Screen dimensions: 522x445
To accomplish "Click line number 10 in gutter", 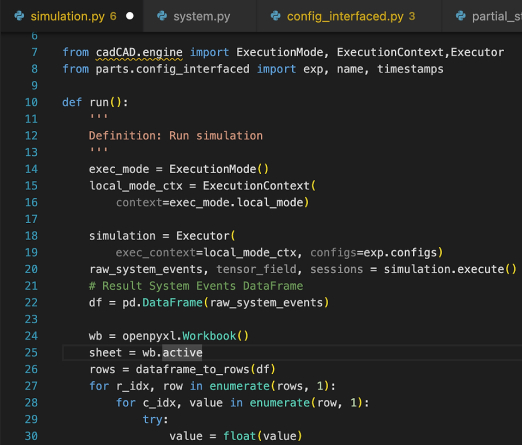I will click(31, 102).
